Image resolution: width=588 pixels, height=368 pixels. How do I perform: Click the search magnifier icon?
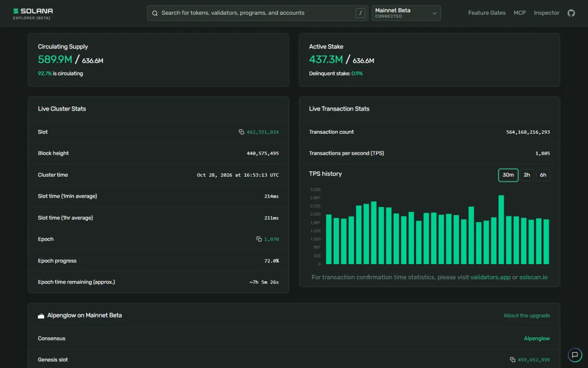155,13
